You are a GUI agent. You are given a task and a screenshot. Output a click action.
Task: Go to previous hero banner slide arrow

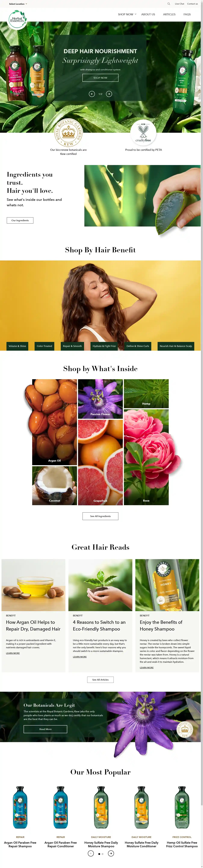[x=92, y=94]
